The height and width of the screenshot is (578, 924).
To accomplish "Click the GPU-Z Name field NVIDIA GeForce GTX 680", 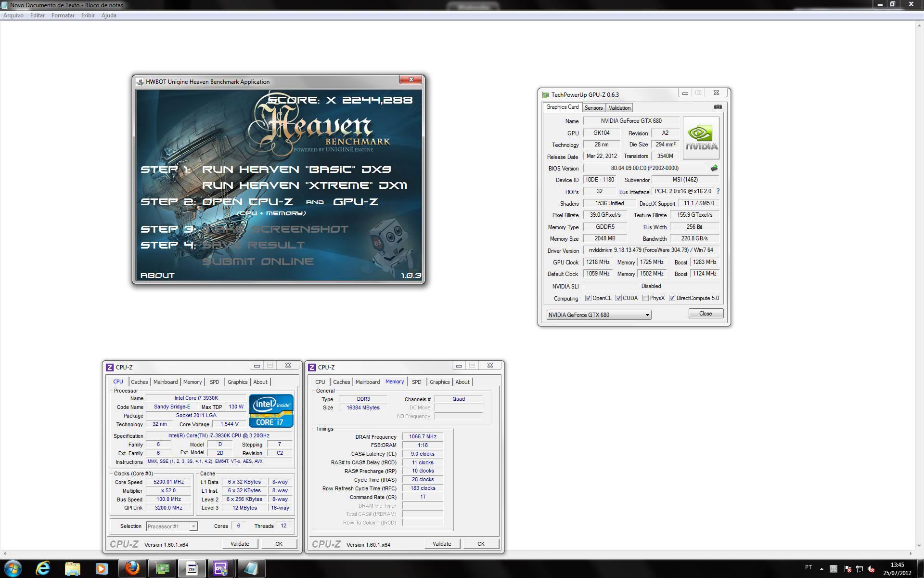I will point(631,121).
